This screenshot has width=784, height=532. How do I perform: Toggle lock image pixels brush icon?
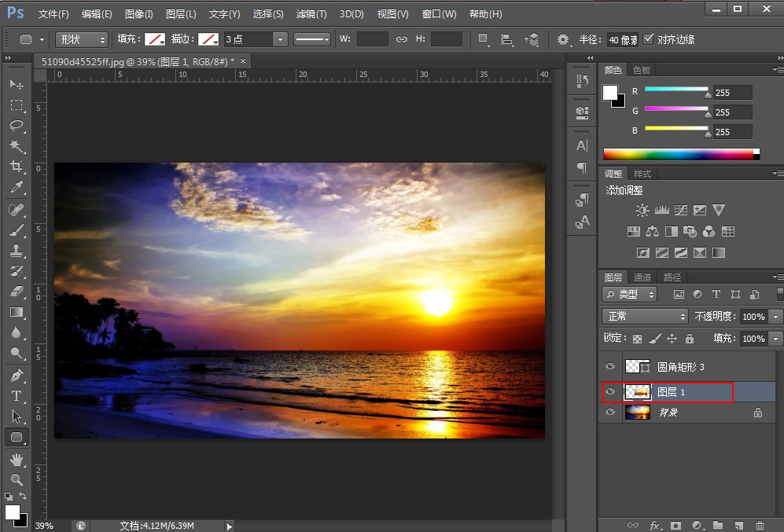point(654,339)
